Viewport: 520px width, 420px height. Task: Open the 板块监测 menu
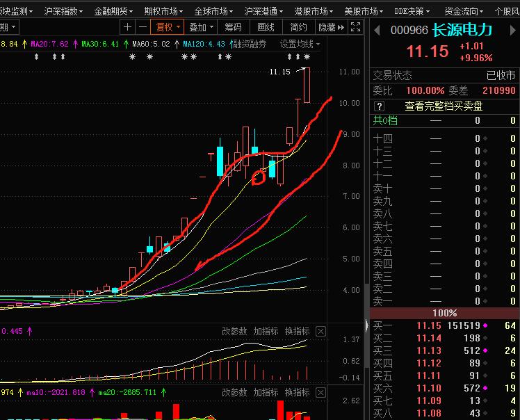coord(16,11)
